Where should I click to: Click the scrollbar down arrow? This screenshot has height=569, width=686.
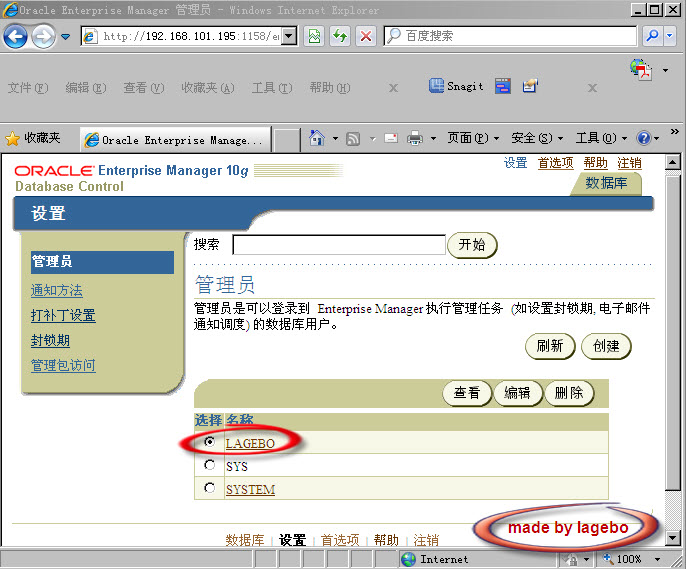(672, 538)
